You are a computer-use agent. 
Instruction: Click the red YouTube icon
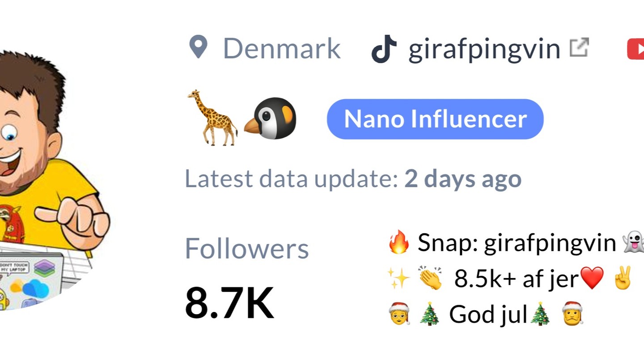click(x=636, y=49)
